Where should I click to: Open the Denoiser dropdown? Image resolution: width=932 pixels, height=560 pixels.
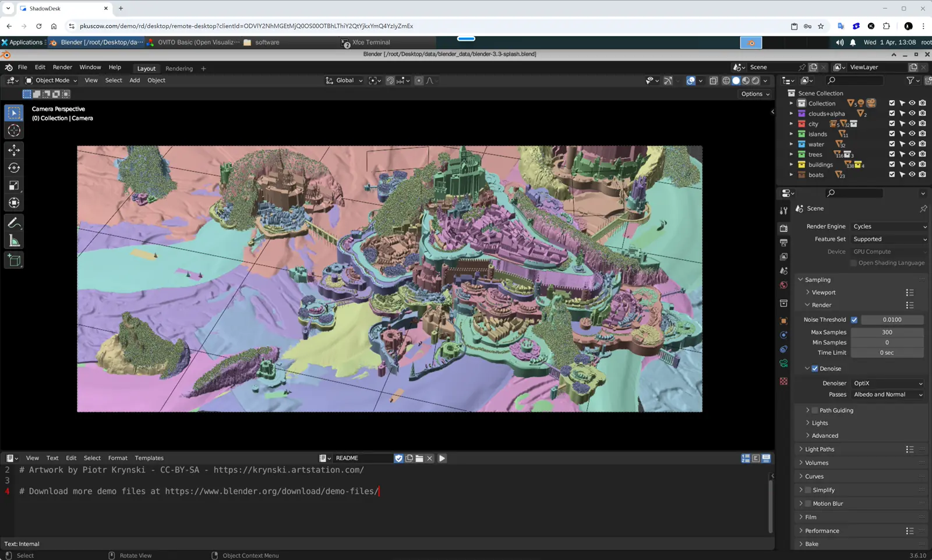888,383
